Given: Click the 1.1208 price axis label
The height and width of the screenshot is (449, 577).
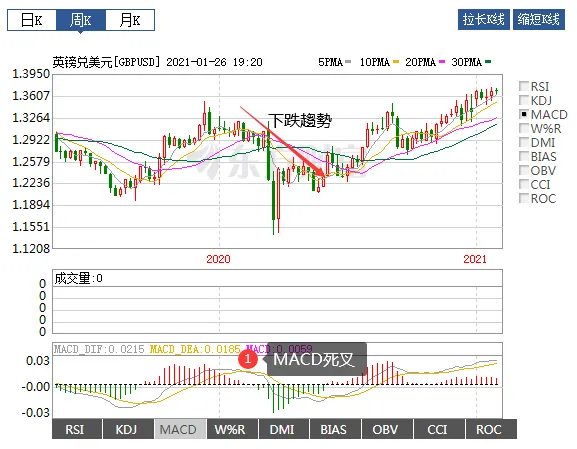Looking at the screenshot, I should coord(31,249).
